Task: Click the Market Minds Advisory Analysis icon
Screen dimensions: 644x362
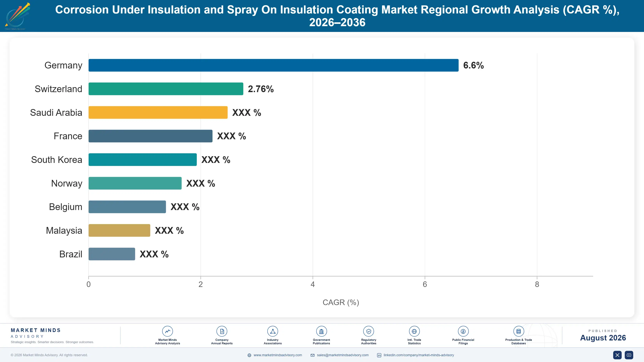Action: (168, 331)
